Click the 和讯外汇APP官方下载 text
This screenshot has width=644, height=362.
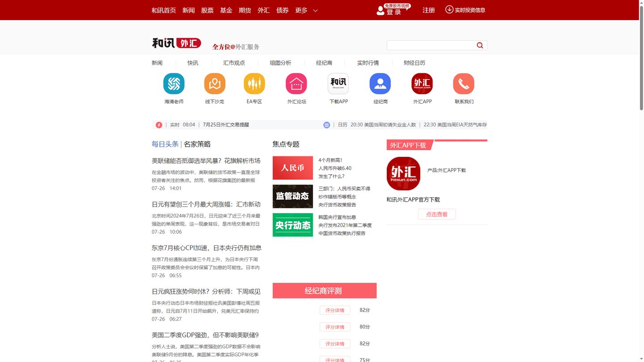tap(413, 200)
